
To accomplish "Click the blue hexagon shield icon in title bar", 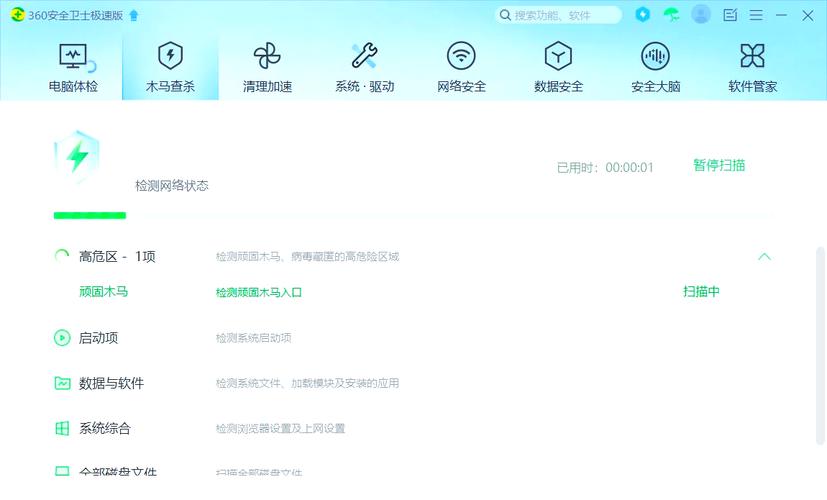I will pos(643,15).
